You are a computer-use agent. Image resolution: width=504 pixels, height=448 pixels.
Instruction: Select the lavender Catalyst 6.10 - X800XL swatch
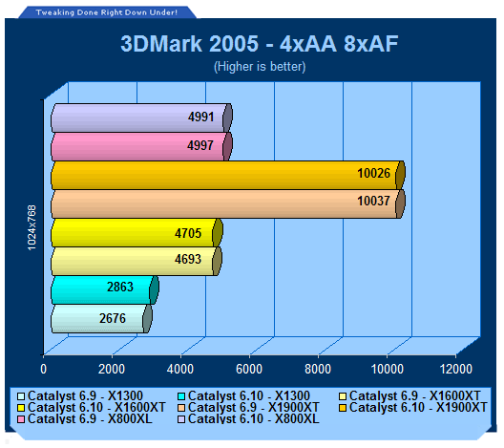pyautogui.click(x=181, y=419)
